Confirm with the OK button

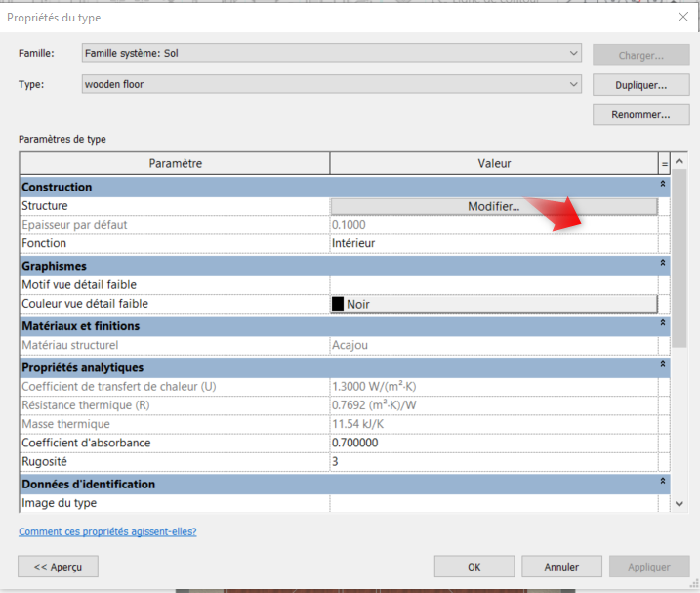click(x=474, y=567)
